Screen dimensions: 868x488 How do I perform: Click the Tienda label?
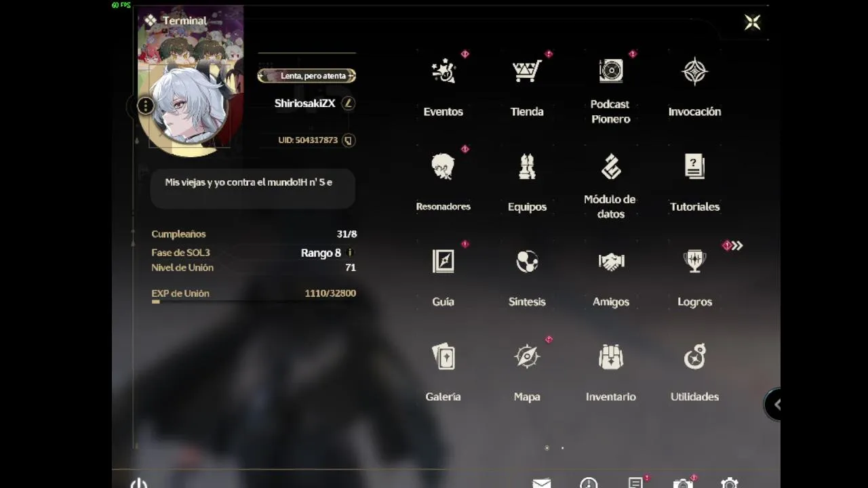527,112
